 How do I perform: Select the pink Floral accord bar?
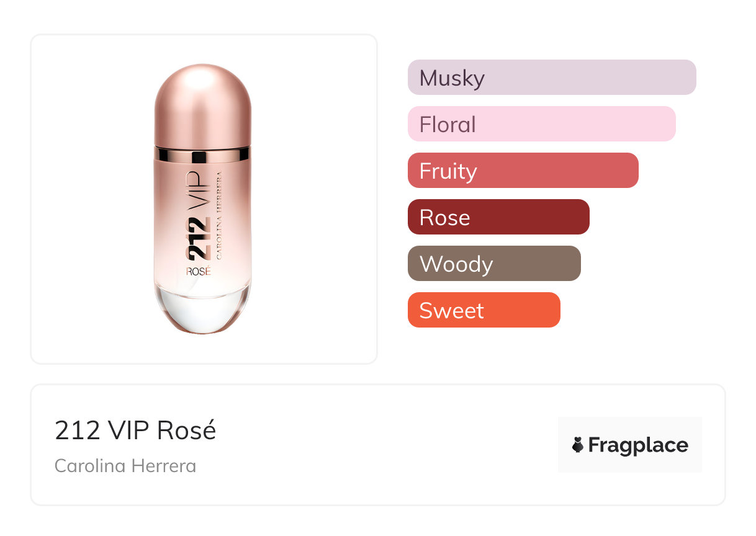(x=541, y=124)
